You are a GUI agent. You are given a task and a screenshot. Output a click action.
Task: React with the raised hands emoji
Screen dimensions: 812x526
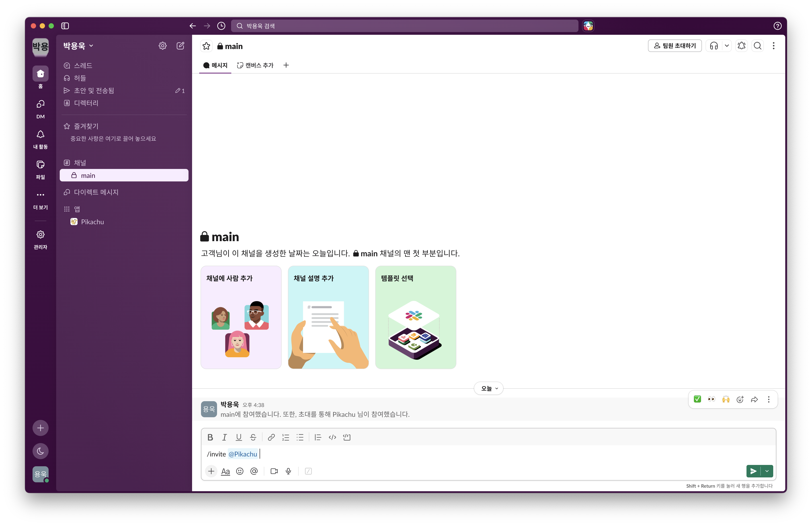pos(726,399)
